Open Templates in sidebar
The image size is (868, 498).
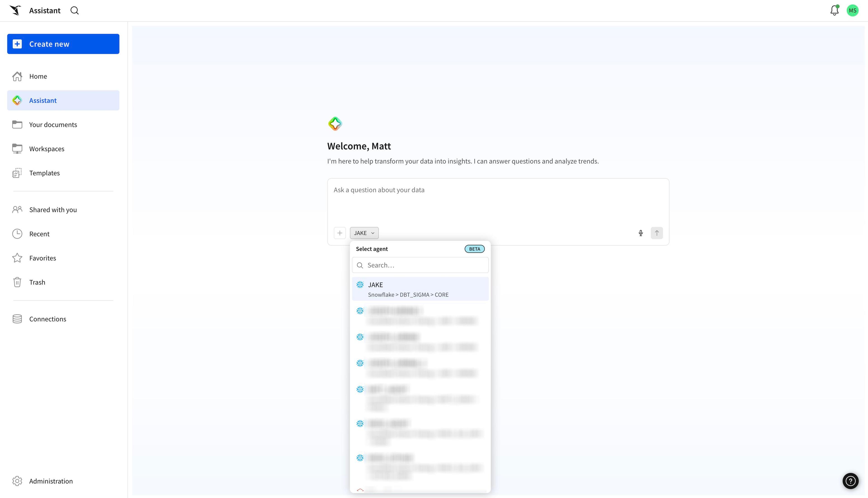[63, 173]
